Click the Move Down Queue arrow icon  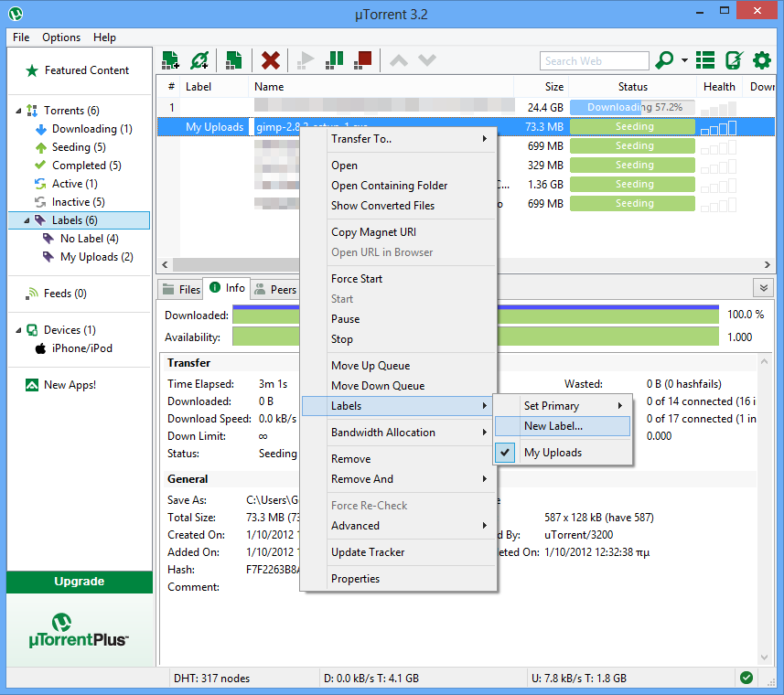click(x=427, y=60)
